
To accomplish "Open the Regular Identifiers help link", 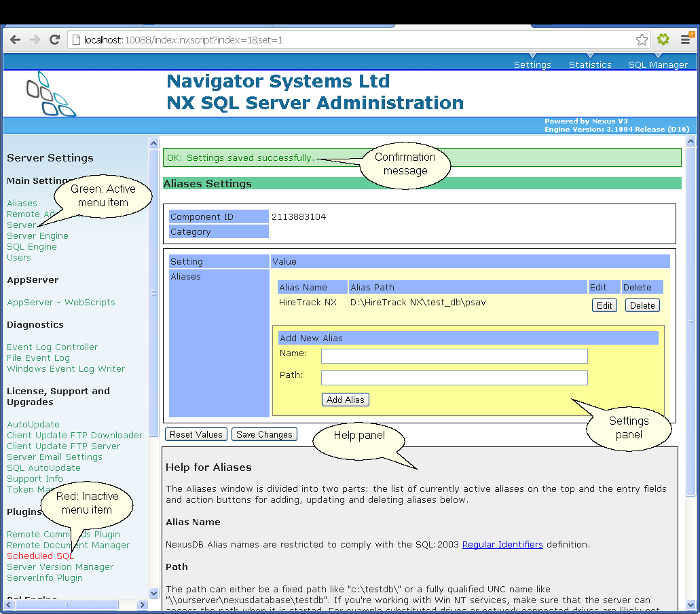I will [x=502, y=544].
